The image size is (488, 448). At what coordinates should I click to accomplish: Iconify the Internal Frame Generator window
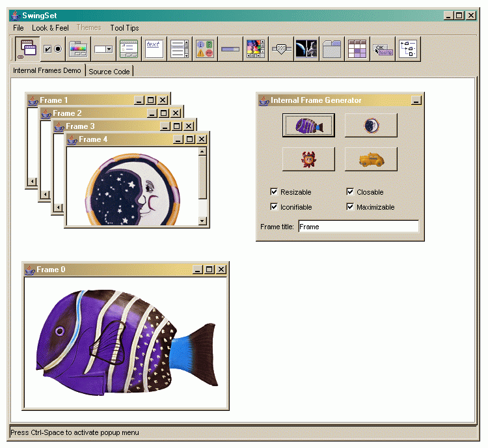coord(416,100)
